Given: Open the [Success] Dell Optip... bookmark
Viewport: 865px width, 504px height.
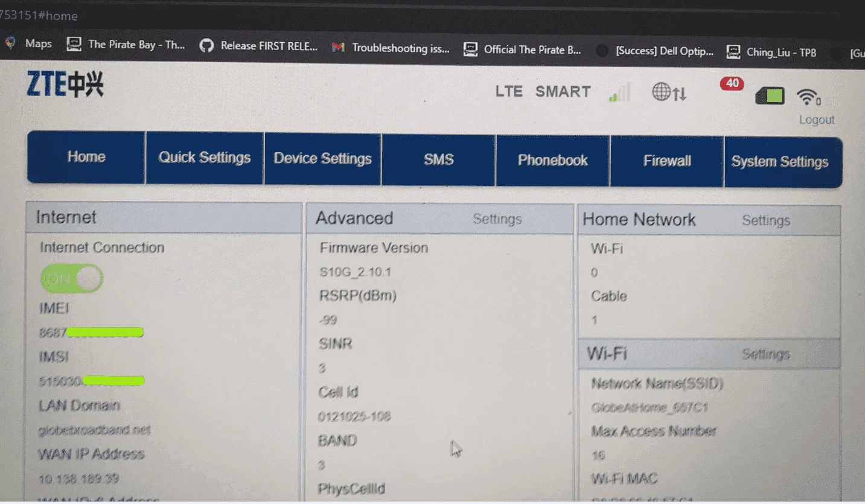Looking at the screenshot, I should click(654, 51).
